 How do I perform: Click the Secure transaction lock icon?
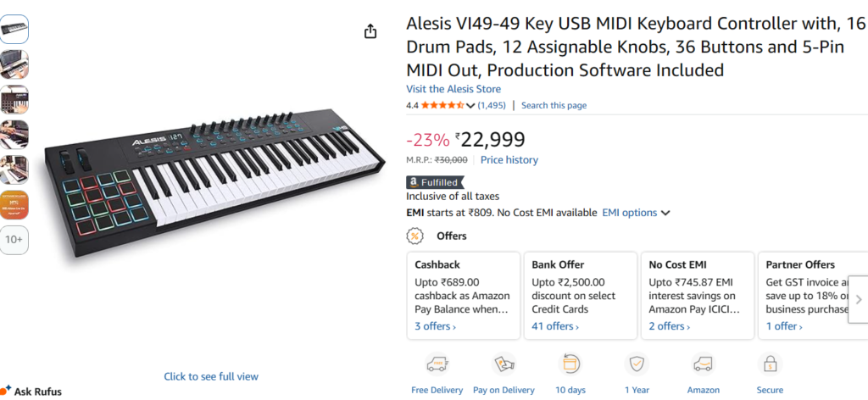tap(770, 364)
